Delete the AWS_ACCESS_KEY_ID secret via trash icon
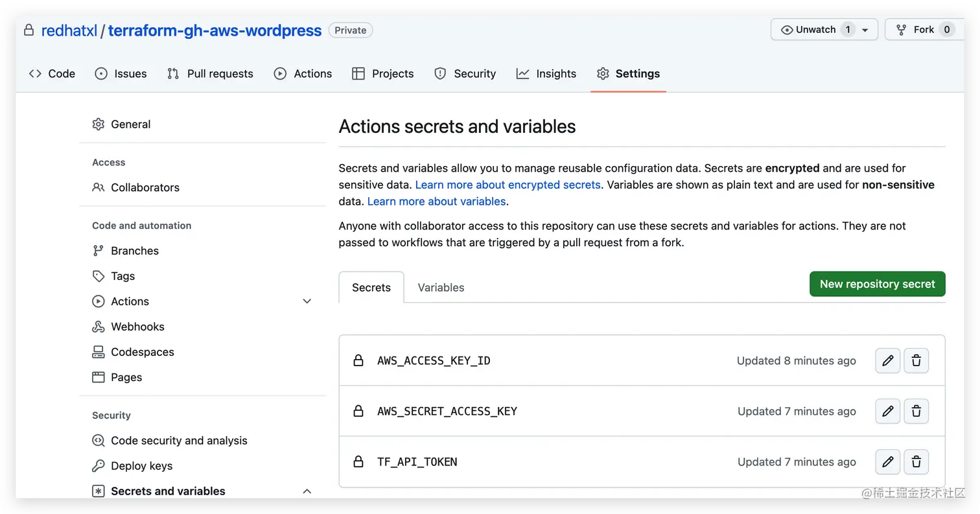 click(916, 361)
